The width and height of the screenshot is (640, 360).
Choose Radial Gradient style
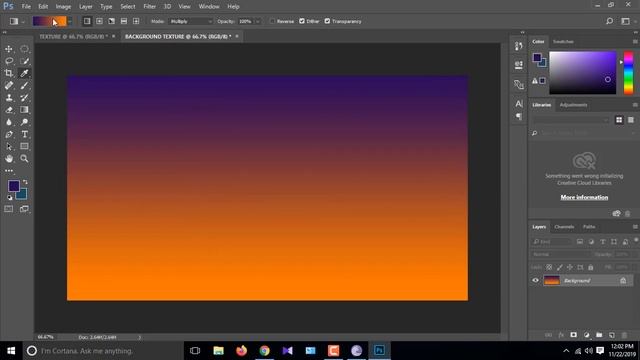click(x=99, y=21)
